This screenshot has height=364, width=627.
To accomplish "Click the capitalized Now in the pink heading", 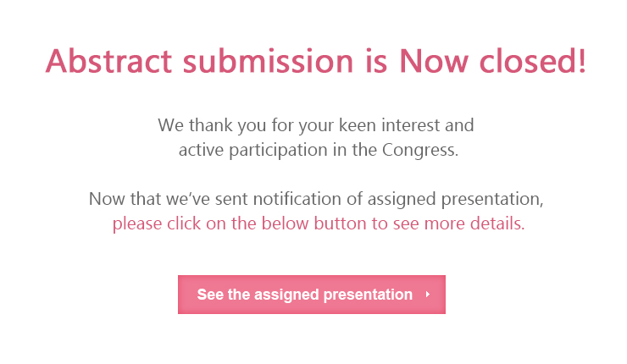I will tap(434, 61).
